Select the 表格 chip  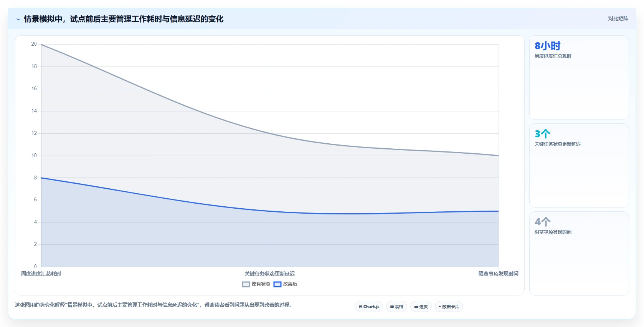[396, 307]
